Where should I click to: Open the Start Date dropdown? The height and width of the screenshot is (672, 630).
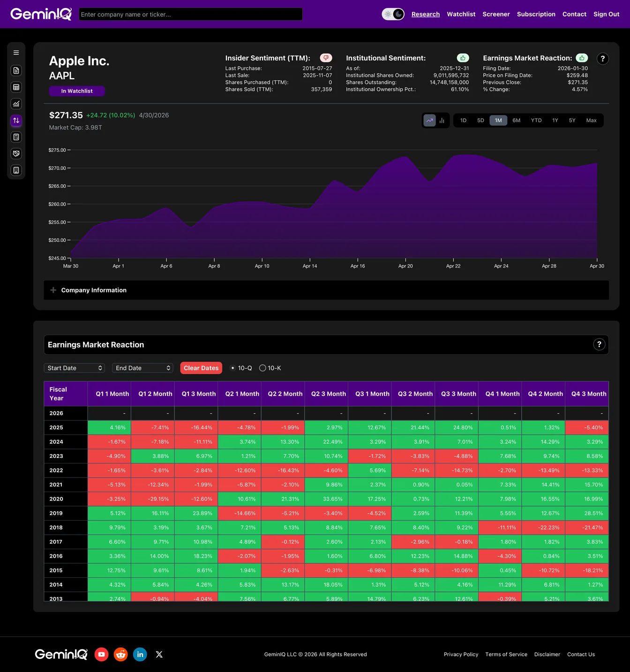click(x=75, y=368)
